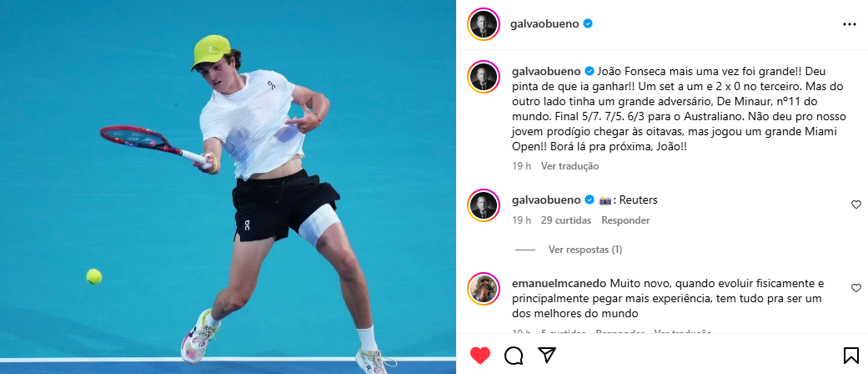Click galvaobueno avatar beside Reuters comment

(484, 205)
